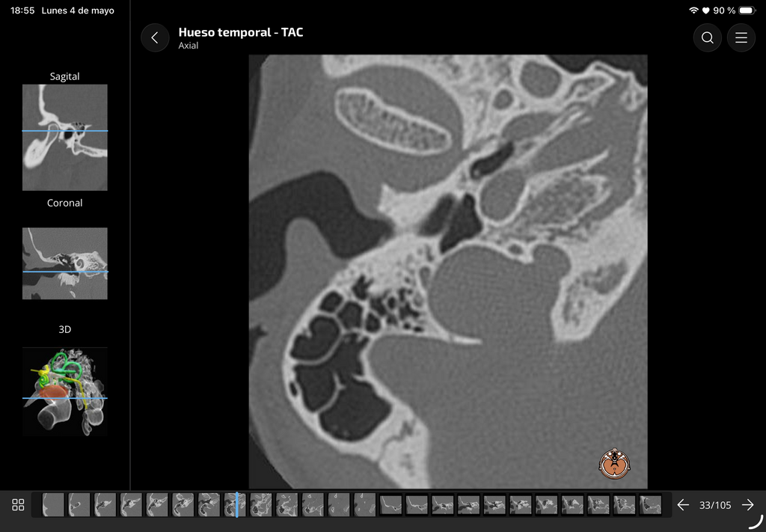Screen dimensions: 766x532
Task: Click the blue current-slice marker in filmstrip
Action: coord(237,504)
